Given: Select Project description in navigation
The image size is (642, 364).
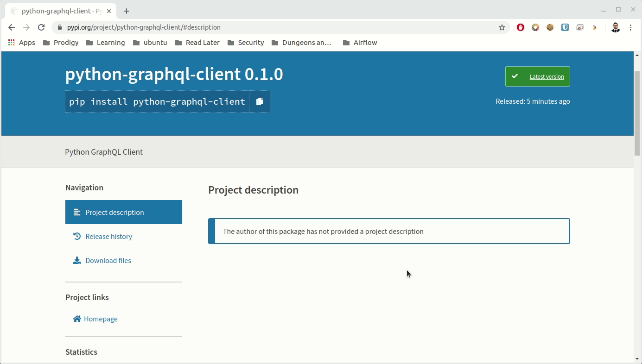Looking at the screenshot, I should point(124,212).
